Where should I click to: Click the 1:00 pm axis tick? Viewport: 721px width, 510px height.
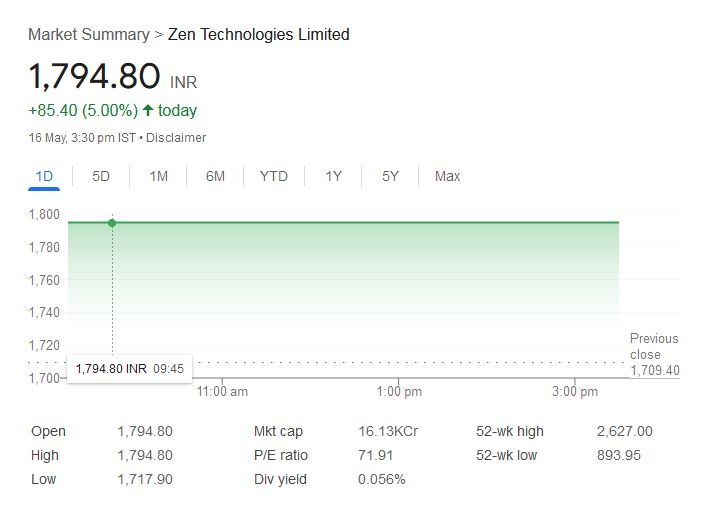(x=399, y=391)
